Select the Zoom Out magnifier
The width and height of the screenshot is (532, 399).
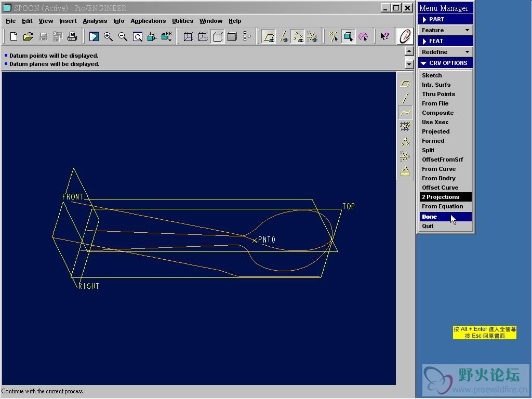tap(123, 36)
